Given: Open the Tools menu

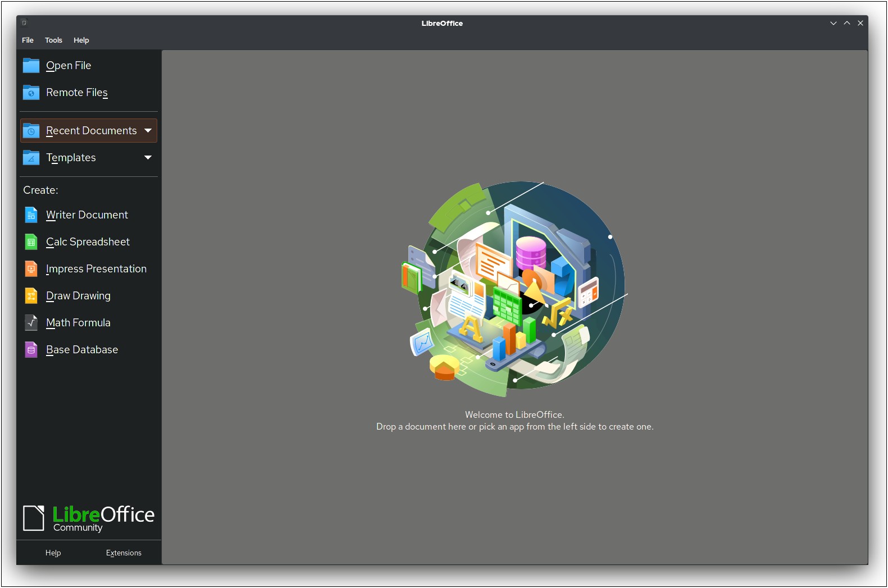Looking at the screenshot, I should click(53, 40).
